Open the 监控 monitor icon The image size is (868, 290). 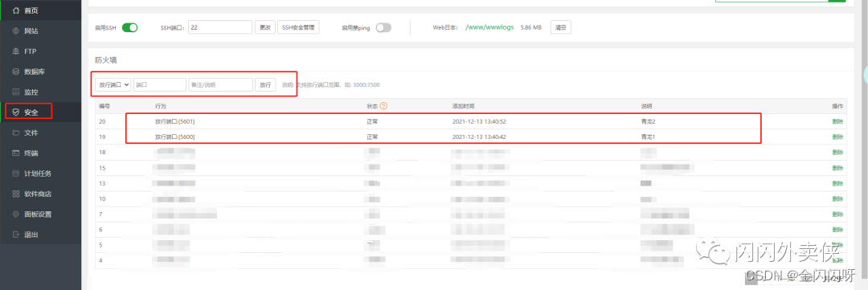pyautogui.click(x=15, y=92)
